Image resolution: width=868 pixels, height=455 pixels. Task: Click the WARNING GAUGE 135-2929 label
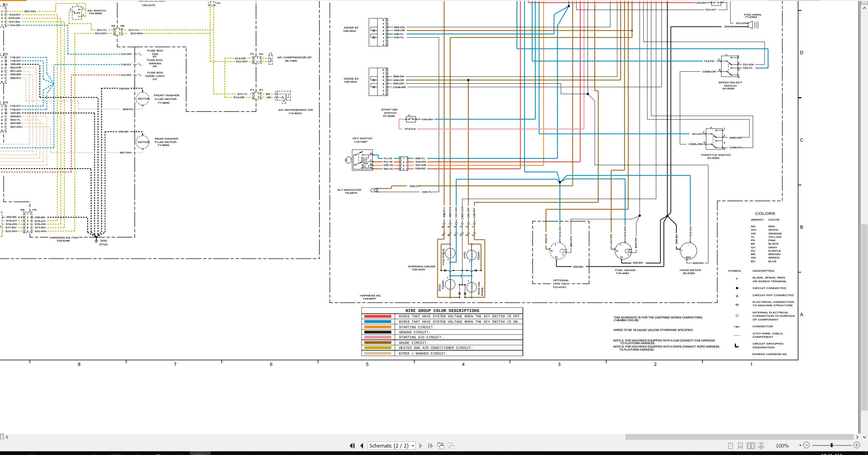(421, 268)
